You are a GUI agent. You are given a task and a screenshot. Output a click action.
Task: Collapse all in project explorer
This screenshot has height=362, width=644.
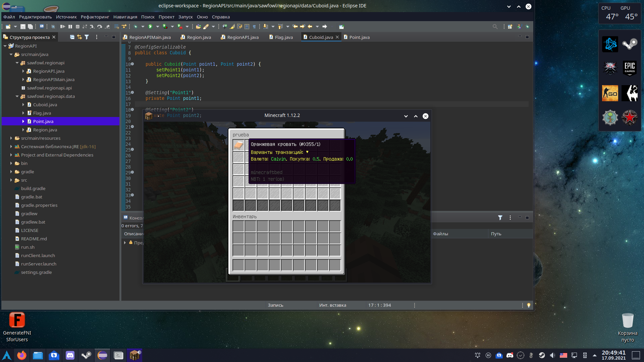click(72, 37)
